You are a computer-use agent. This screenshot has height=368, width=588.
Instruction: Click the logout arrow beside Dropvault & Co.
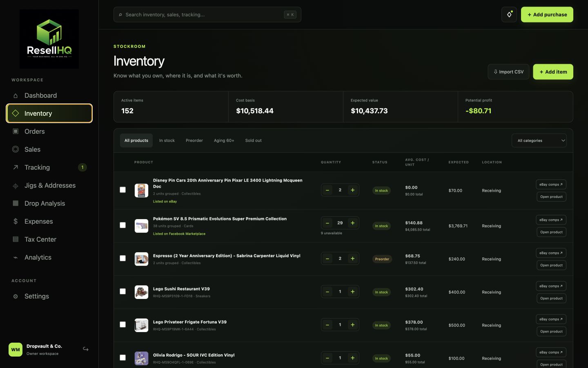tap(86, 349)
